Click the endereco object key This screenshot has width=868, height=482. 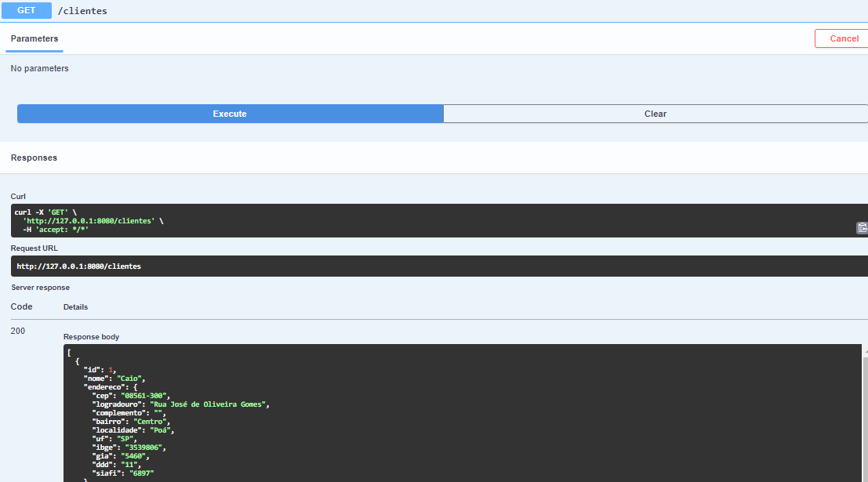coord(103,386)
